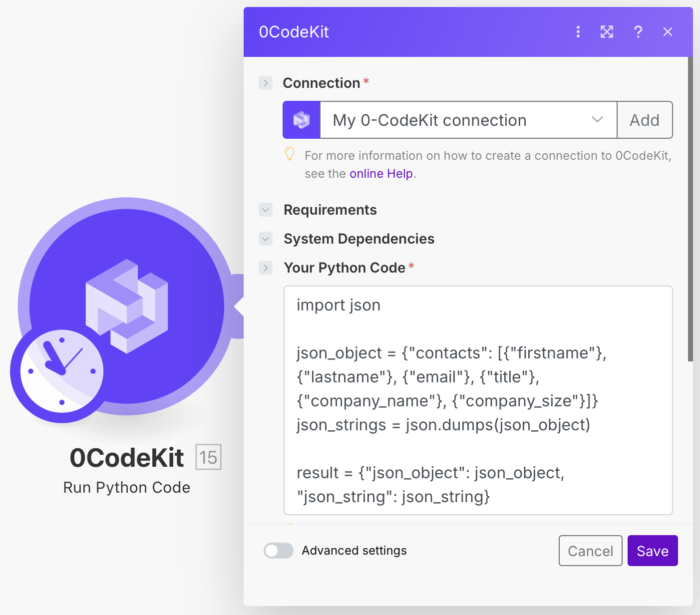The image size is (700, 615).
Task: Open the three-dot options menu in 0CodeKit header
Action: tap(578, 32)
